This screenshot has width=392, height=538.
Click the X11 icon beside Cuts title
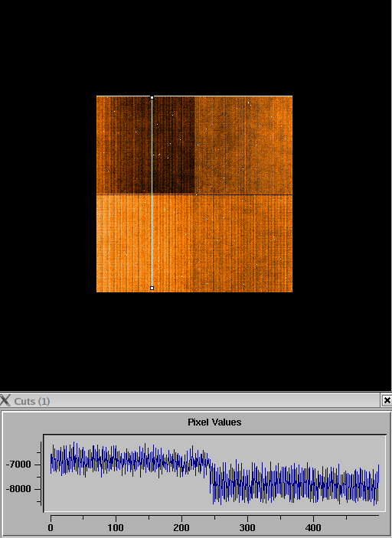[x=6, y=400]
